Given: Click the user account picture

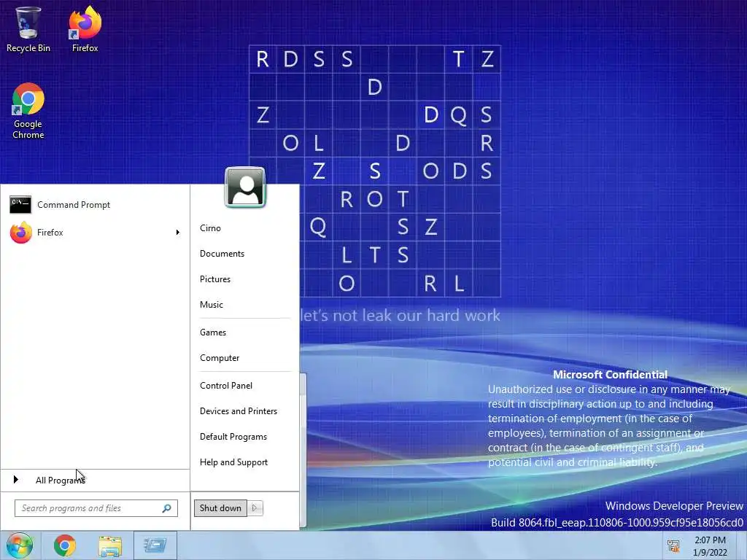Looking at the screenshot, I should [x=245, y=187].
